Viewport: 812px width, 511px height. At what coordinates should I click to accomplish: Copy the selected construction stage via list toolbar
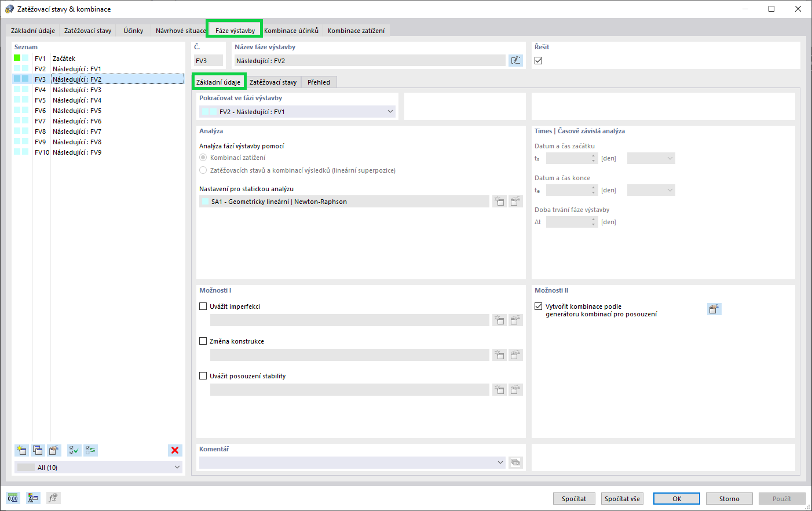[38, 450]
